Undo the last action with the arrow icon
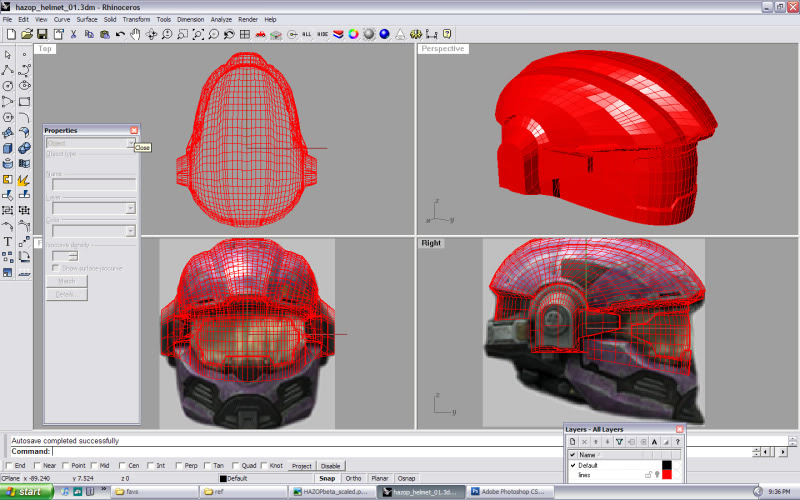 click(120, 34)
